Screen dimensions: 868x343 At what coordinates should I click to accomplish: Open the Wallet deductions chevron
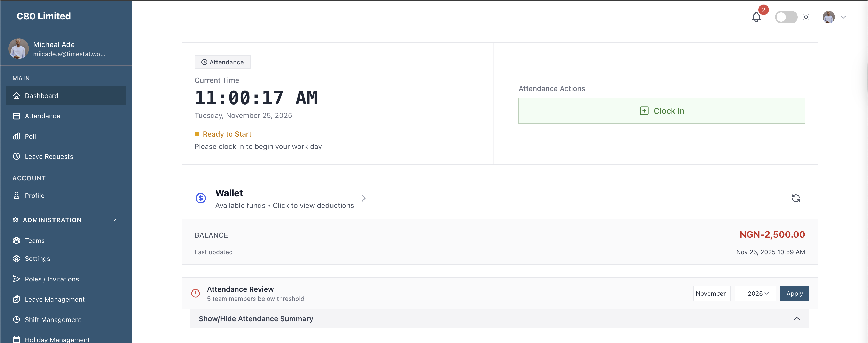pyautogui.click(x=363, y=198)
